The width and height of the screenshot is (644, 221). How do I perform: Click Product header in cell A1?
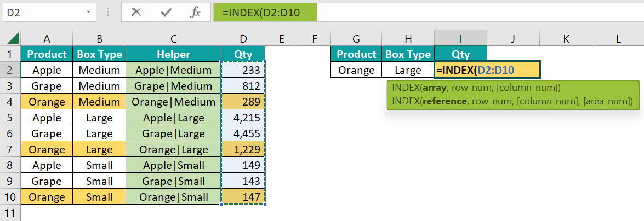click(x=47, y=54)
